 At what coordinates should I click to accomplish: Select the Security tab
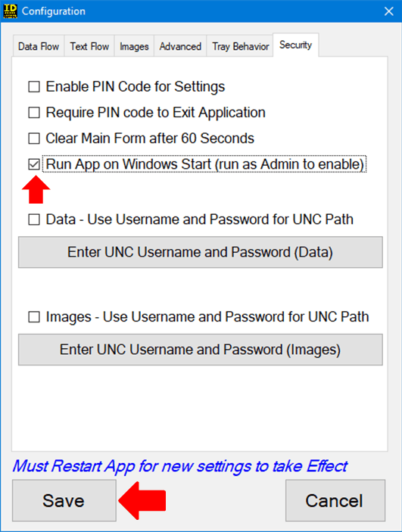[x=295, y=45]
